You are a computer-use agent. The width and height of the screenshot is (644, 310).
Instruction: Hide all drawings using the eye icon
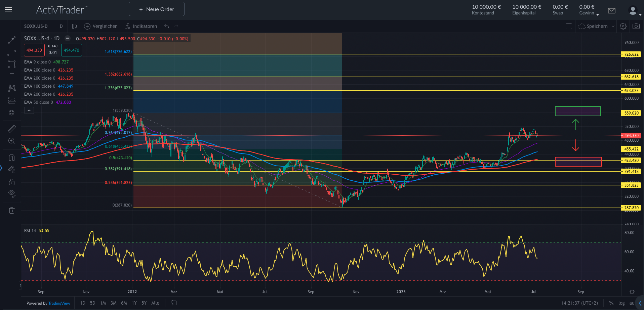tap(12, 193)
